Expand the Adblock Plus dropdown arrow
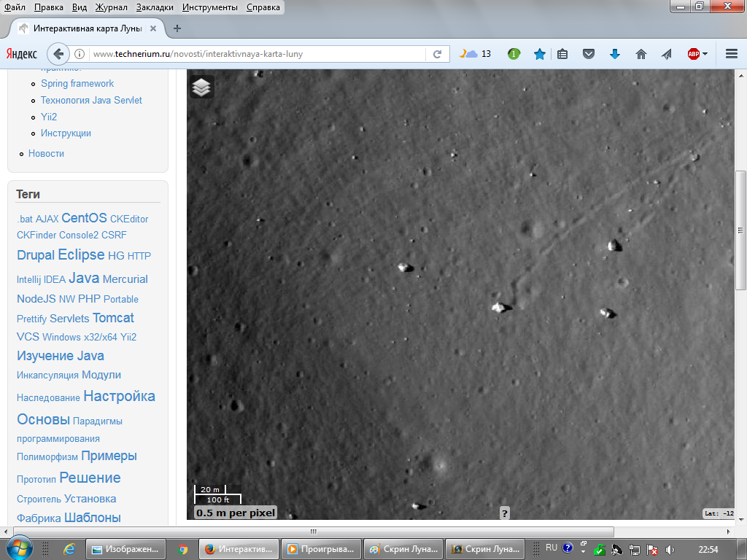Viewport: 747px width, 560px height. pyautogui.click(x=705, y=54)
